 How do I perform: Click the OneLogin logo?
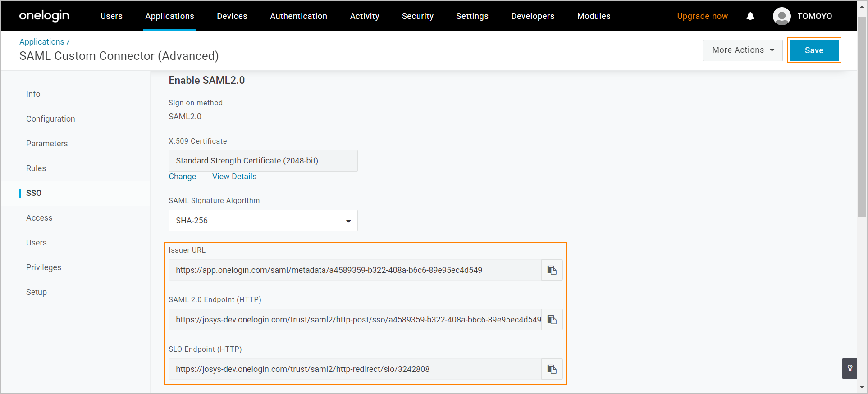[44, 16]
